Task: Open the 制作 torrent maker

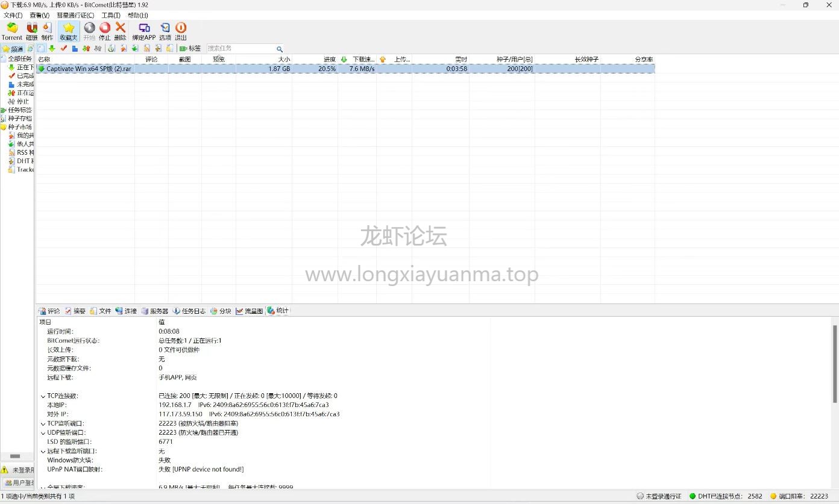Action: [47, 31]
